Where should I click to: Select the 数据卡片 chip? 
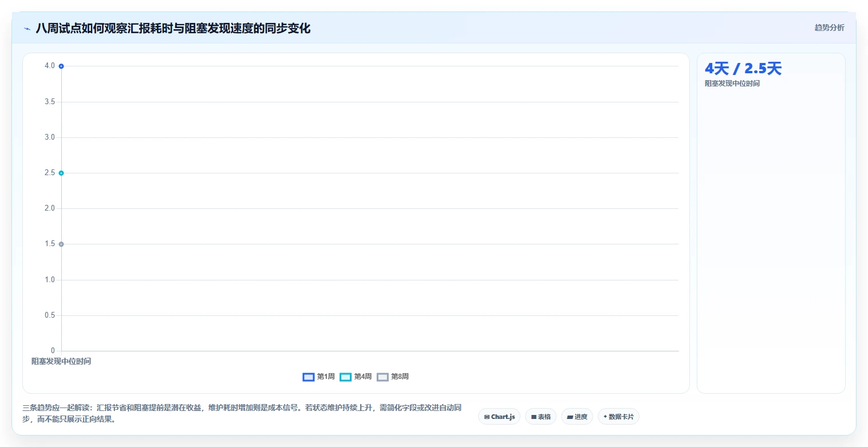618,417
